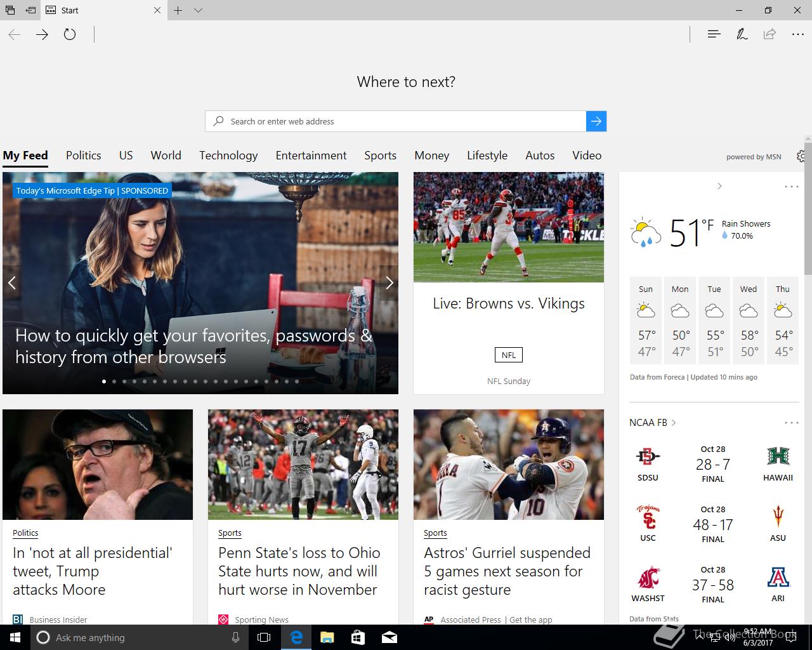
Task: Show previous slide in carousel
Action: (x=11, y=283)
